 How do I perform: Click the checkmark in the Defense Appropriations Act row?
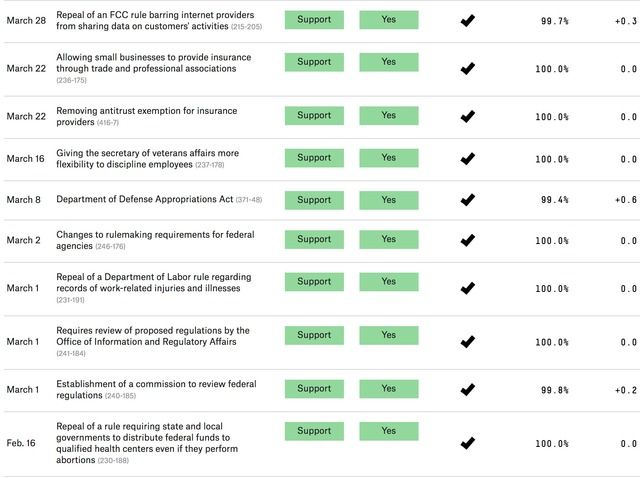[x=467, y=200]
